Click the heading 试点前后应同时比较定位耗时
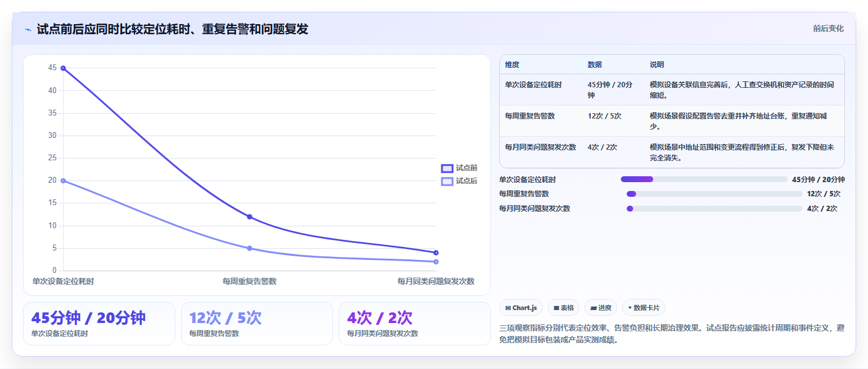The width and height of the screenshot is (868, 369). tap(172, 29)
